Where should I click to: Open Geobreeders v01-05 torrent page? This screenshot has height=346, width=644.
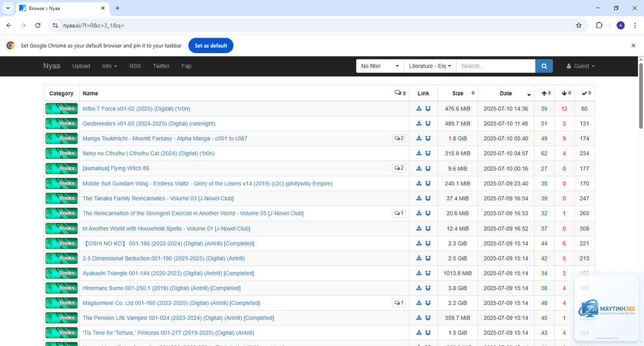coord(148,123)
